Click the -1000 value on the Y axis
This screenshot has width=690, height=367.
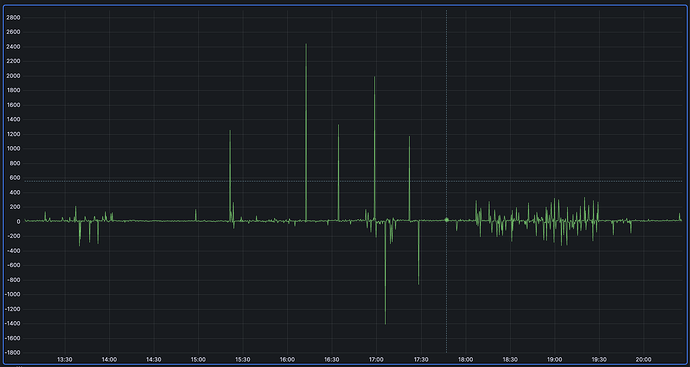pos(12,294)
